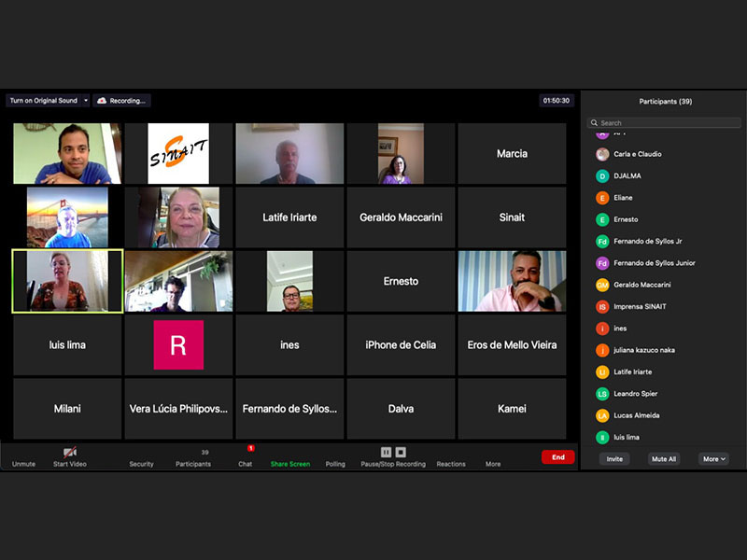747x560 pixels.
Task: Turn on Original Sound
Action: point(43,101)
